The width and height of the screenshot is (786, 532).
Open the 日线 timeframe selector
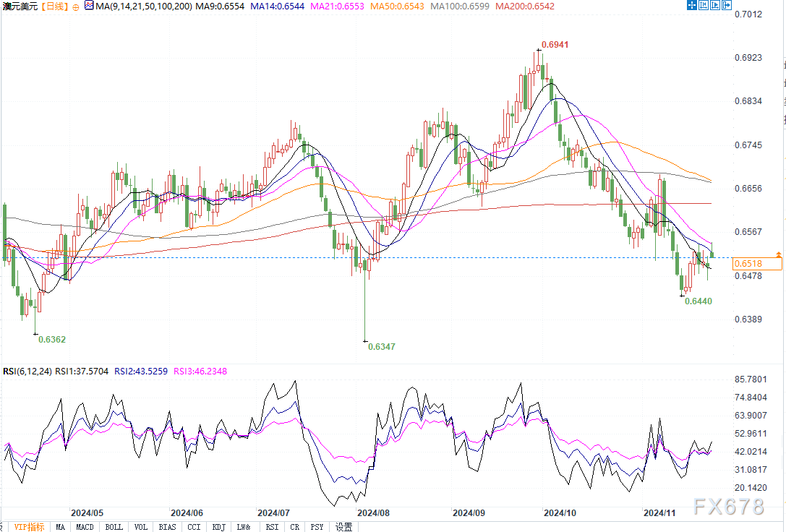[54, 7]
